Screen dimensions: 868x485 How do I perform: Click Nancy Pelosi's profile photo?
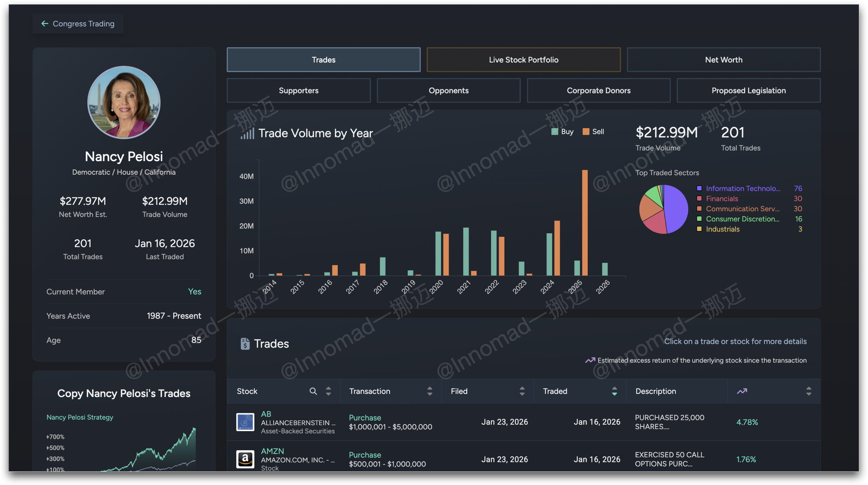coord(124,103)
